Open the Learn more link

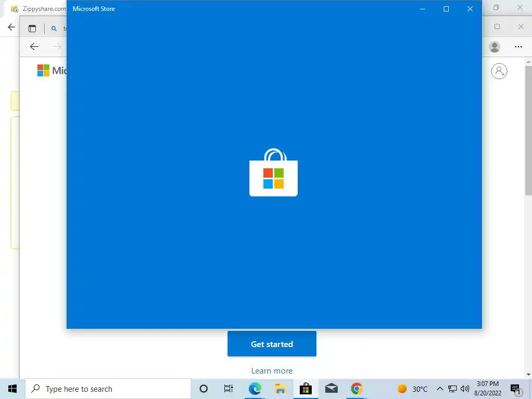(x=272, y=371)
